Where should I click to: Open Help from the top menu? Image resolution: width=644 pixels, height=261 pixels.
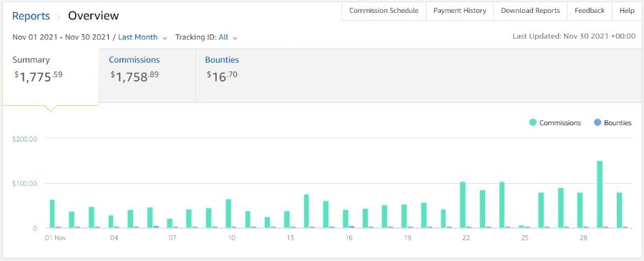627,11
